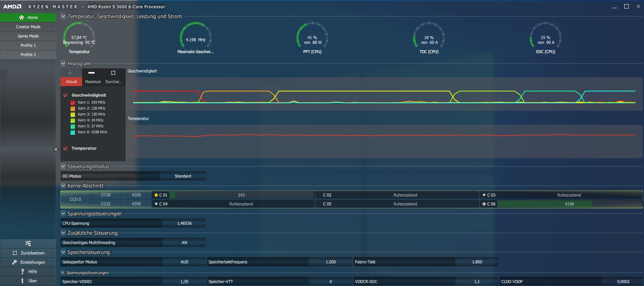This screenshot has height=286, width=644.
Task: Open Profile 1
Action: click(28, 45)
